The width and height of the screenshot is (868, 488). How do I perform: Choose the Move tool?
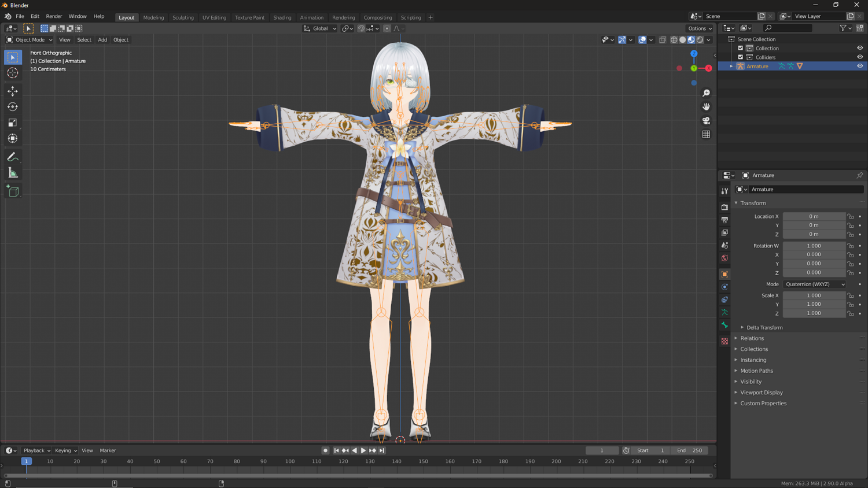13,91
